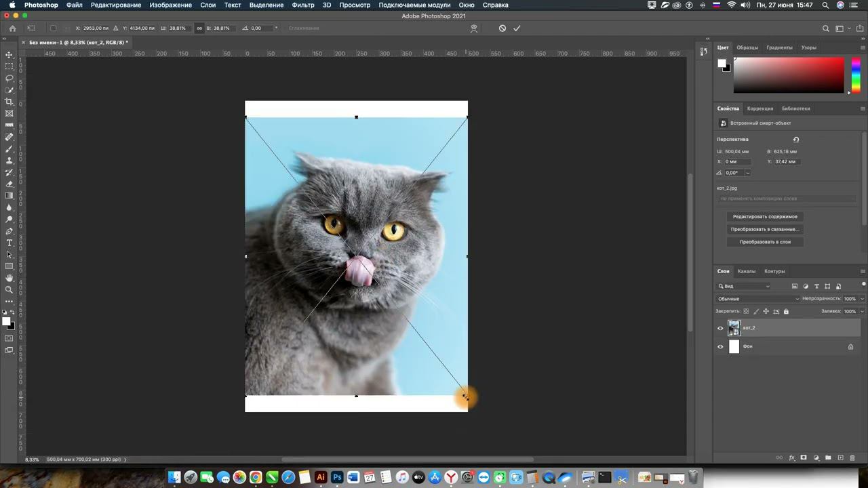Select the Brush tool

point(9,148)
